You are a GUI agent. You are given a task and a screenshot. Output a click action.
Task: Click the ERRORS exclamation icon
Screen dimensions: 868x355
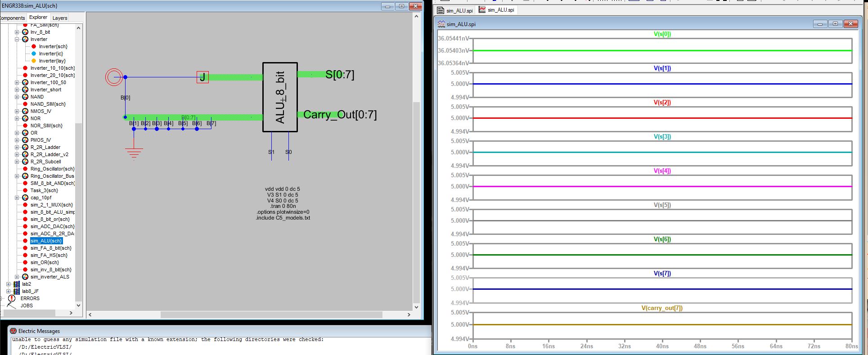pyautogui.click(x=12, y=298)
